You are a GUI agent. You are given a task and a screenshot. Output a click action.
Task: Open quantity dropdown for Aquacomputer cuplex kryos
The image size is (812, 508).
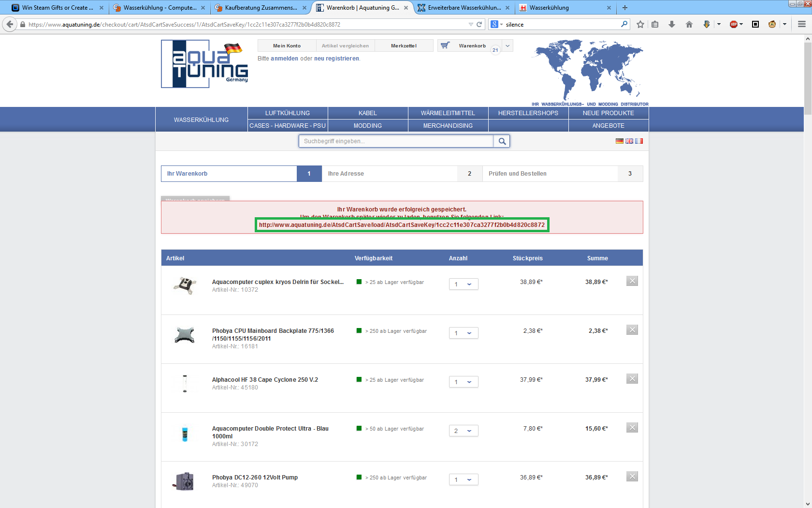point(464,284)
